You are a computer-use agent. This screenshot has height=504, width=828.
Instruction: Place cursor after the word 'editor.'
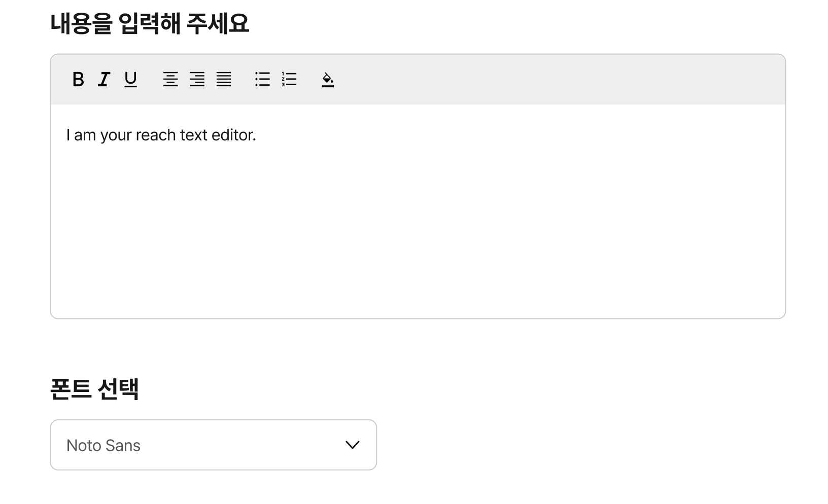258,135
